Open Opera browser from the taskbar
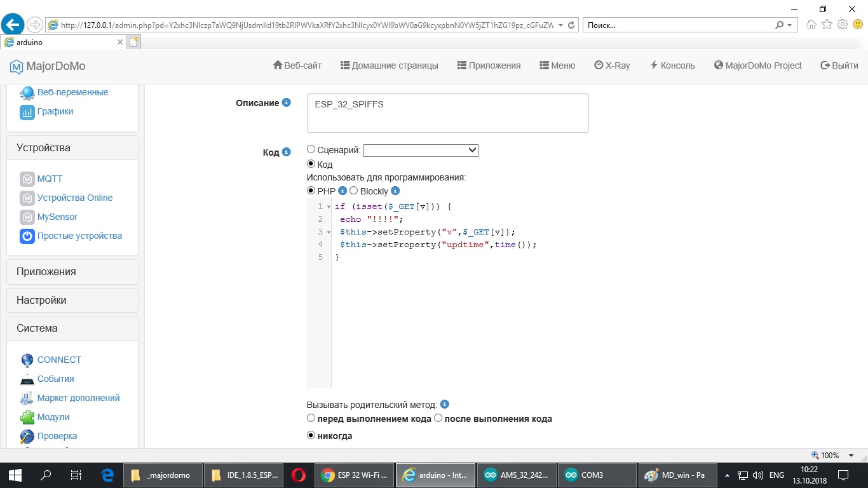The height and width of the screenshot is (488, 868). click(297, 475)
